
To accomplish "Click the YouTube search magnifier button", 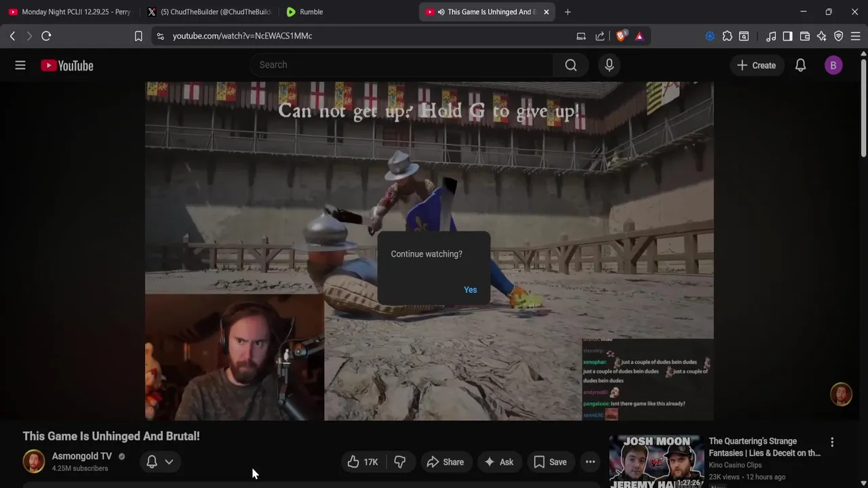I will coord(571,65).
